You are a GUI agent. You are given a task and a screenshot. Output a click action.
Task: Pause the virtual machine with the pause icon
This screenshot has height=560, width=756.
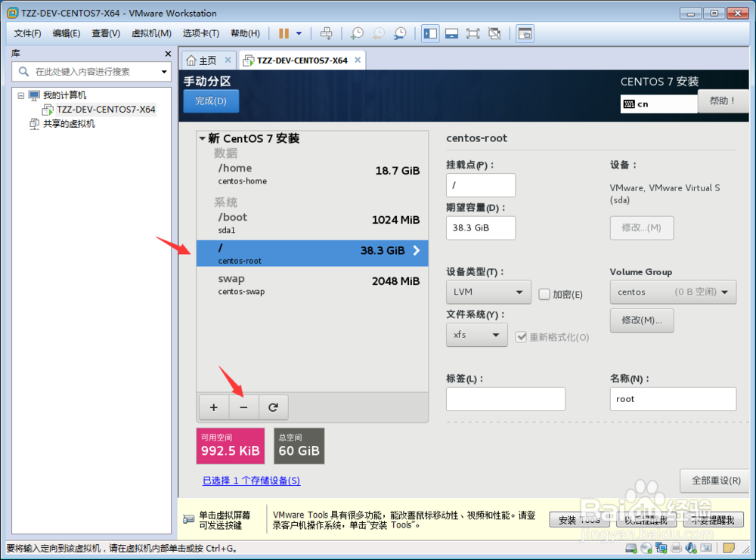[x=283, y=33]
